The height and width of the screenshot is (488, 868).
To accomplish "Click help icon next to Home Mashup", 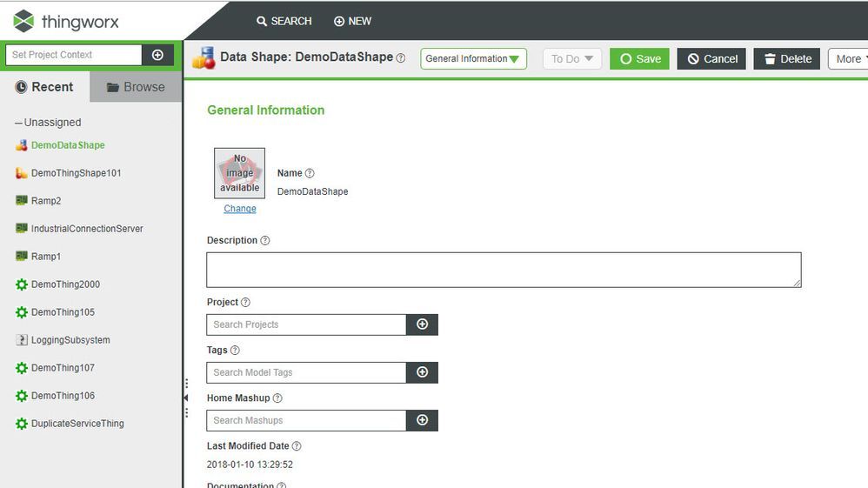I will pyautogui.click(x=278, y=398).
